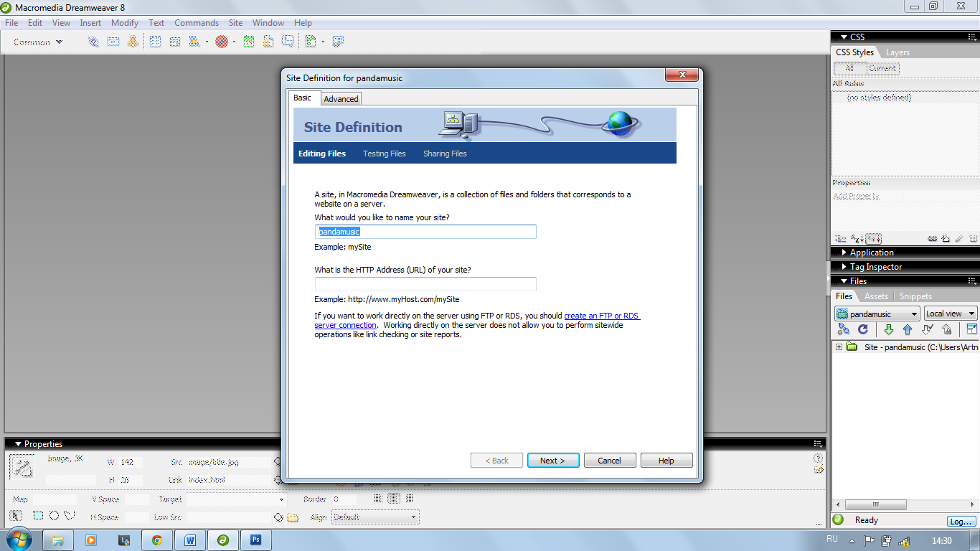Expand the Site - pandamusic tree node
The height and width of the screenshot is (551, 980).
(x=839, y=347)
